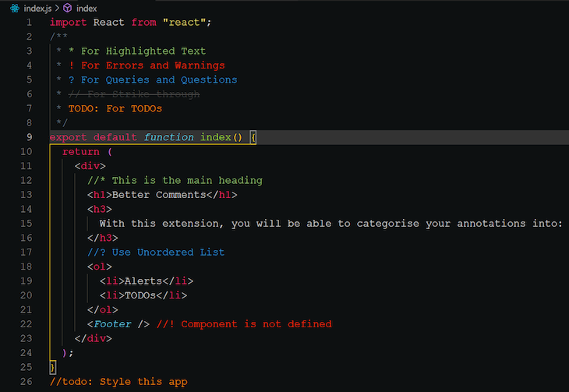Click the 'Better Comments' heading text
569x392 pixels.
[159, 195]
